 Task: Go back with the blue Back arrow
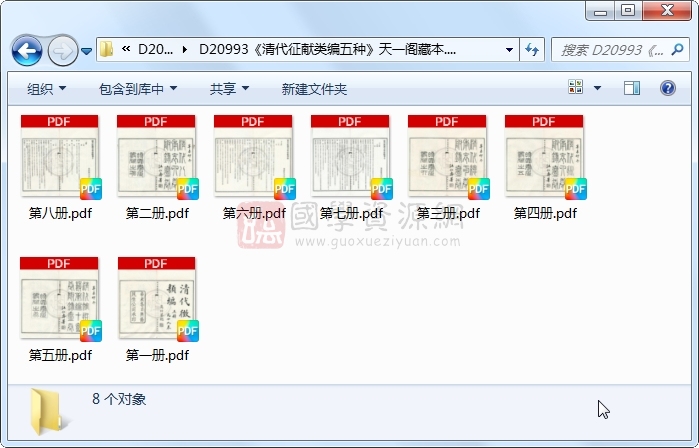(x=27, y=51)
